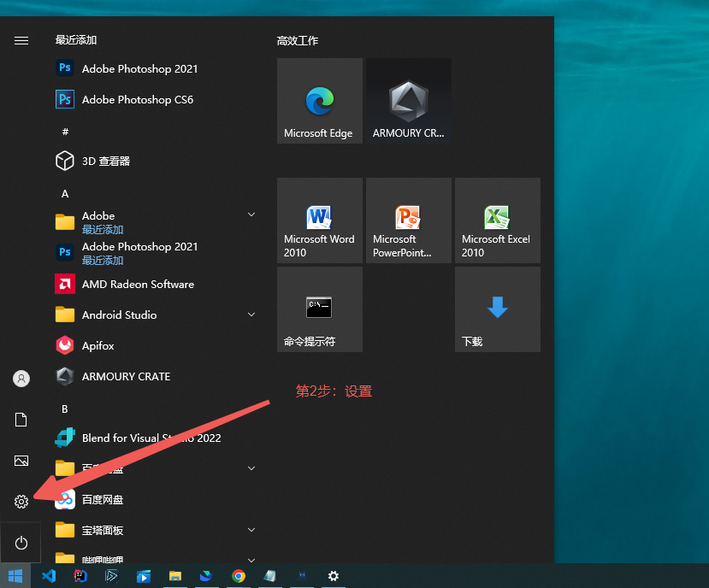Image resolution: width=709 pixels, height=588 pixels.
Task: Open Adobe Photoshop 2021 under letter A
Action: (155, 253)
